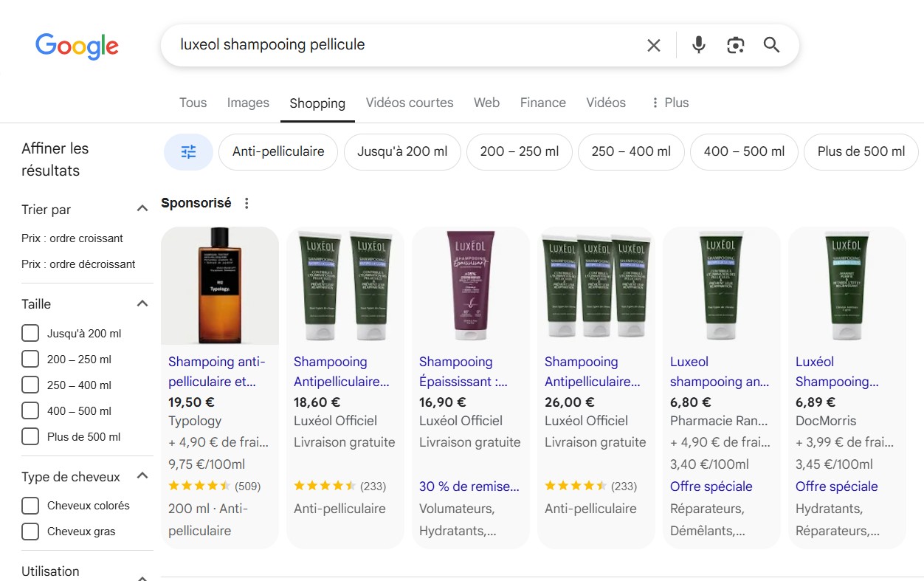
Task: Open the Vidéos courtes tab
Action: pos(410,103)
